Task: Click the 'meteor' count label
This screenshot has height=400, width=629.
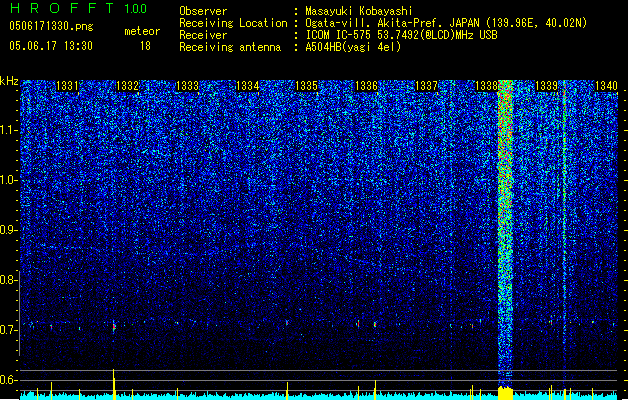Action: pyautogui.click(x=142, y=31)
